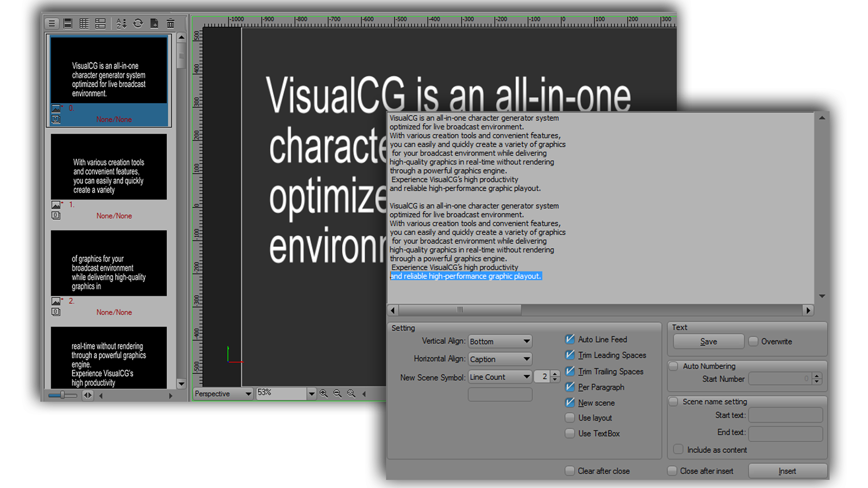Enable Scene name setting checkbox
This screenshot has height=488, width=868.
pos(674,402)
